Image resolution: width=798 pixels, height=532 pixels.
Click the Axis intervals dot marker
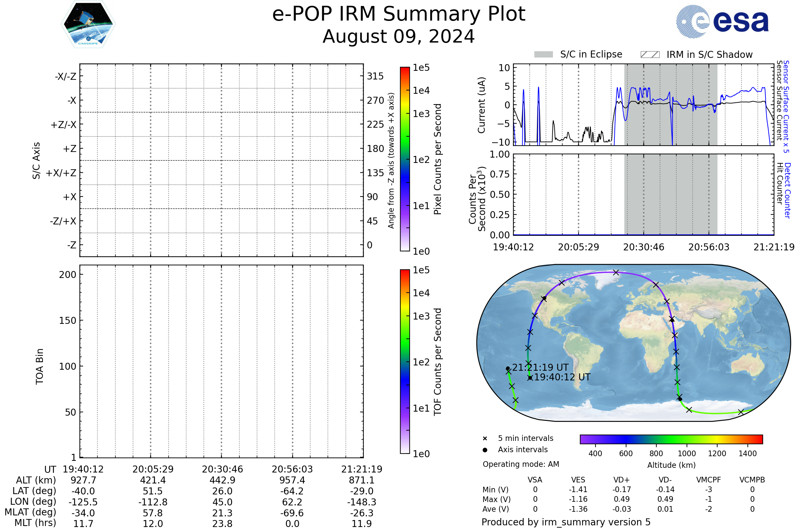pyautogui.click(x=485, y=450)
